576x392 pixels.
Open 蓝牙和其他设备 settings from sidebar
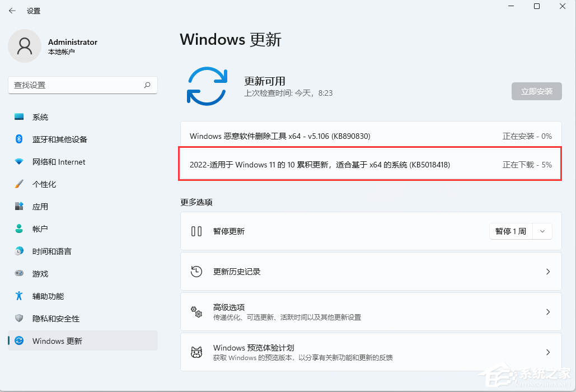click(16, 139)
